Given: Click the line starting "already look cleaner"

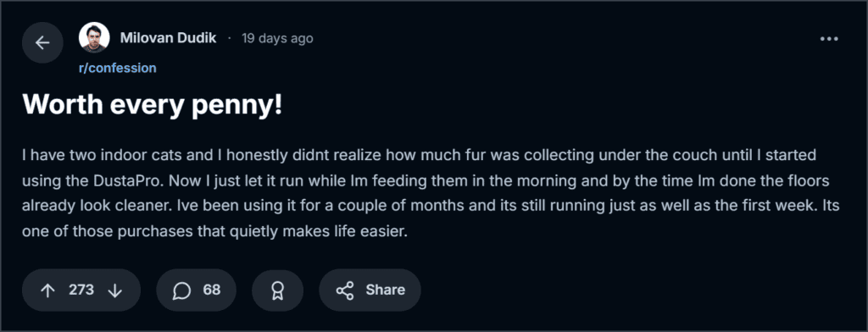Looking at the screenshot, I should tap(431, 206).
